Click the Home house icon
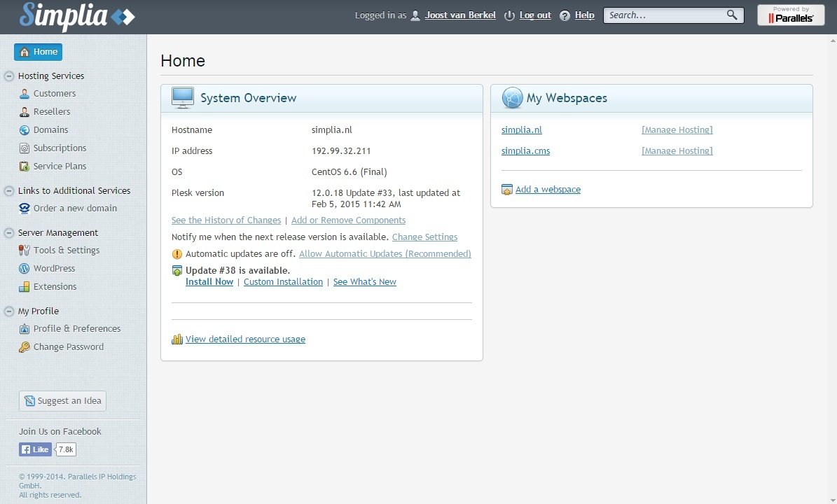 (24, 52)
